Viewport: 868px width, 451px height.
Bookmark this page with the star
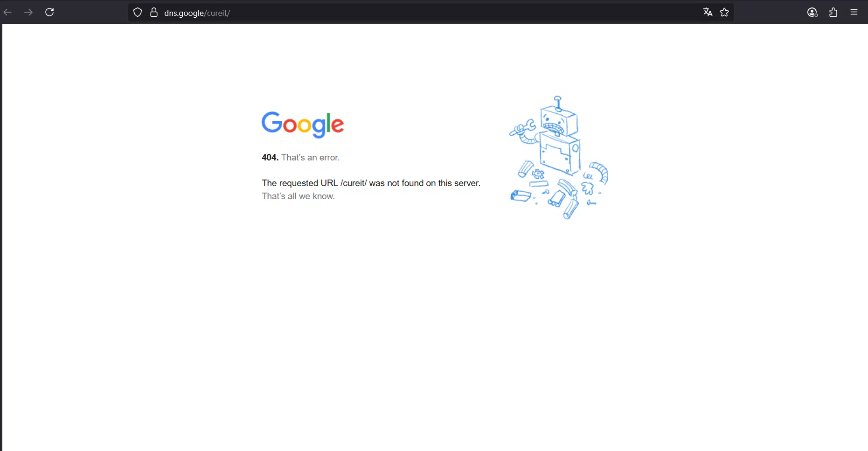[724, 13]
